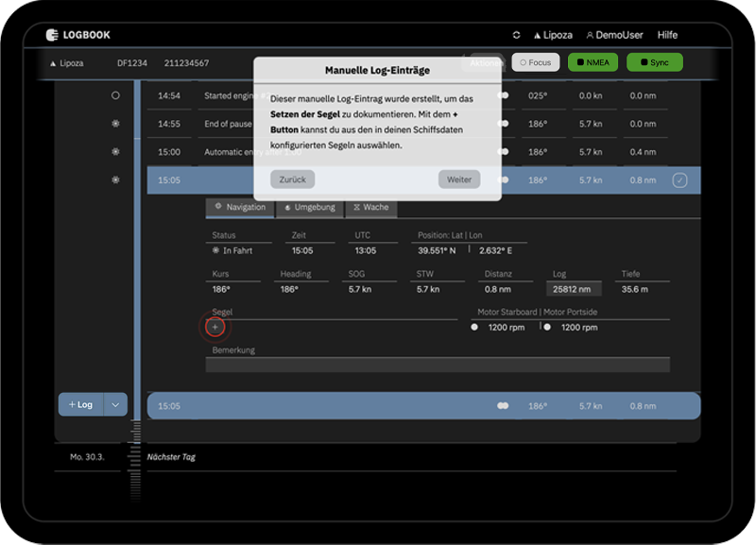756x545 pixels.
Task: Click the motor icon in bottom 15:05 bar
Action: [x=503, y=406]
